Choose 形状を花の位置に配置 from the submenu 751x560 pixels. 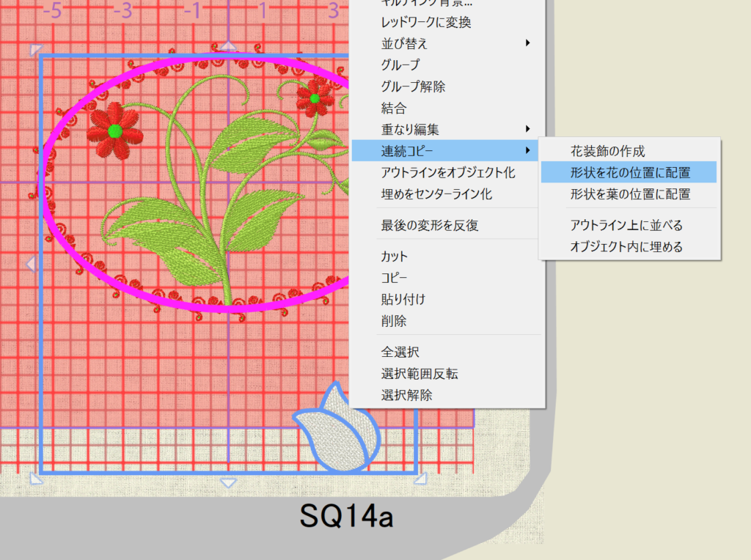pos(629,173)
